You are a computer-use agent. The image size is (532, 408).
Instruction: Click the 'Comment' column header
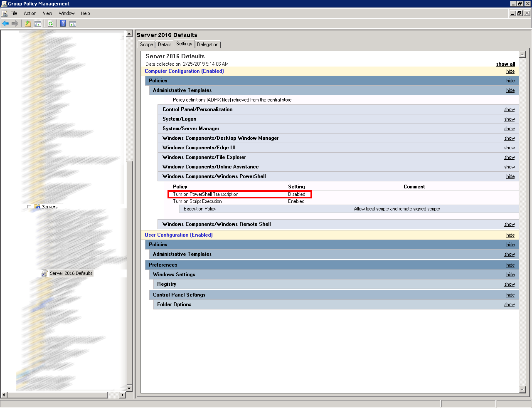pyautogui.click(x=414, y=187)
